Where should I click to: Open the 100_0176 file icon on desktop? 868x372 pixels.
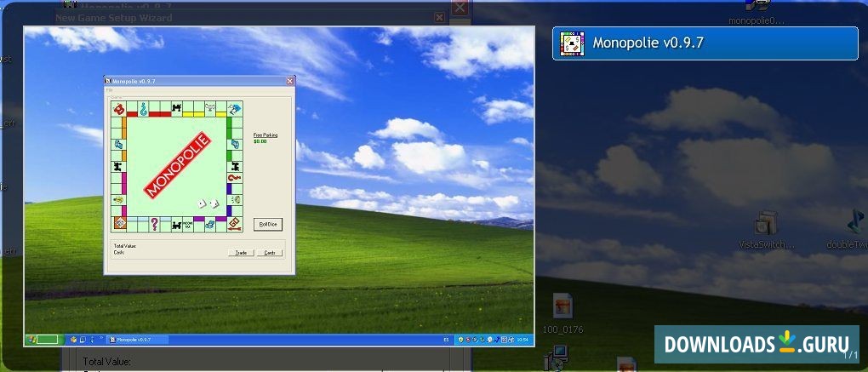point(563,312)
